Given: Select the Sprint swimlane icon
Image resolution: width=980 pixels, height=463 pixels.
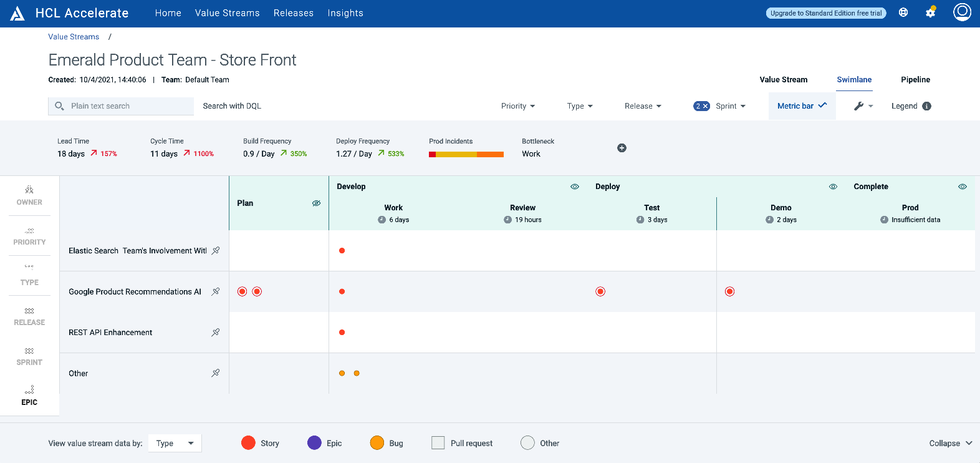Looking at the screenshot, I should point(29,351).
